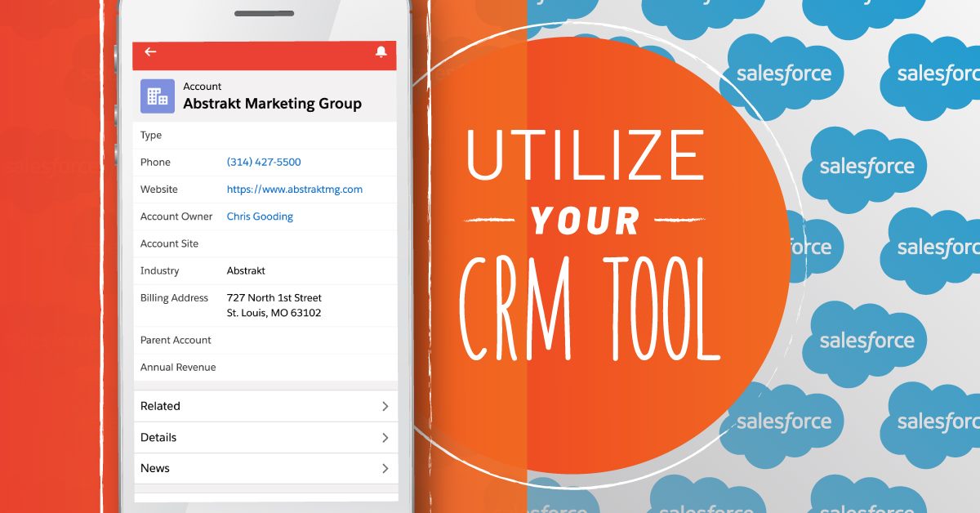Select the Website field label
The width and height of the screenshot is (980, 513).
[158, 189]
